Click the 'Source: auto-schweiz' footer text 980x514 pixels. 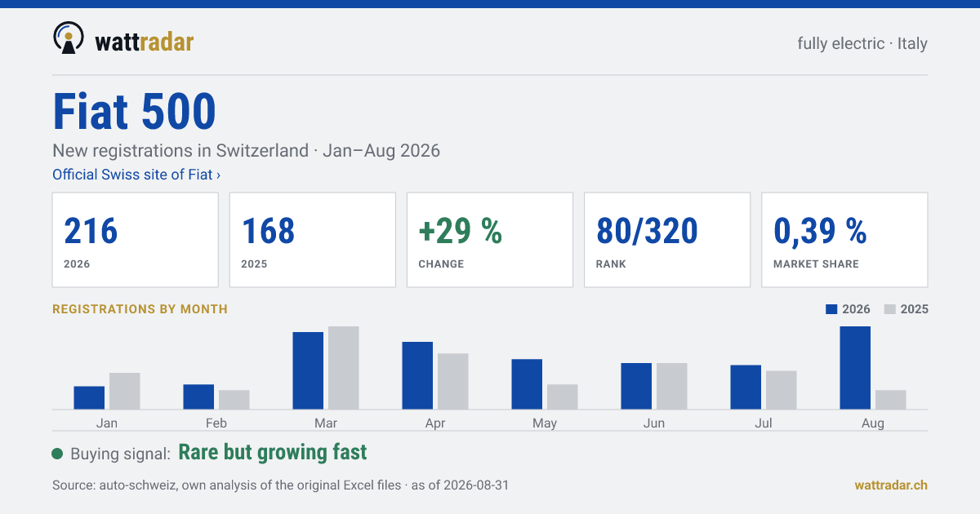(x=280, y=485)
